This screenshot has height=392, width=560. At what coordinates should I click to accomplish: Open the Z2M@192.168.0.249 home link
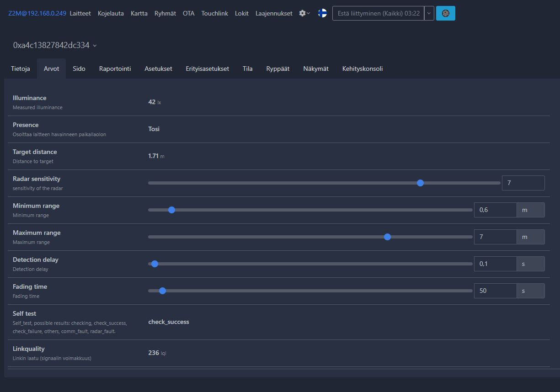tap(37, 13)
